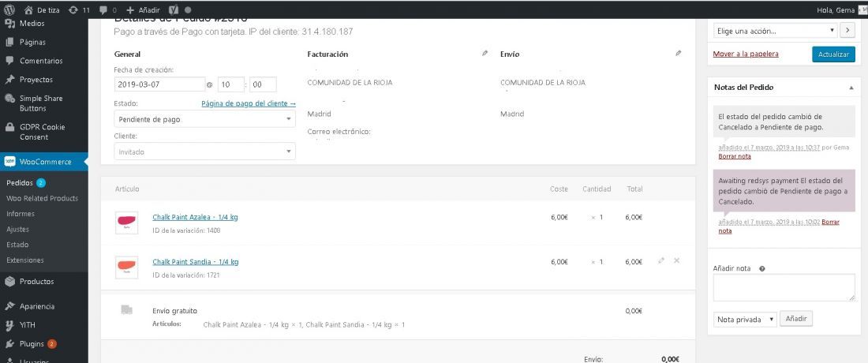Click the Añadir note button
Viewport: 868px width, 363px height.
(796, 319)
